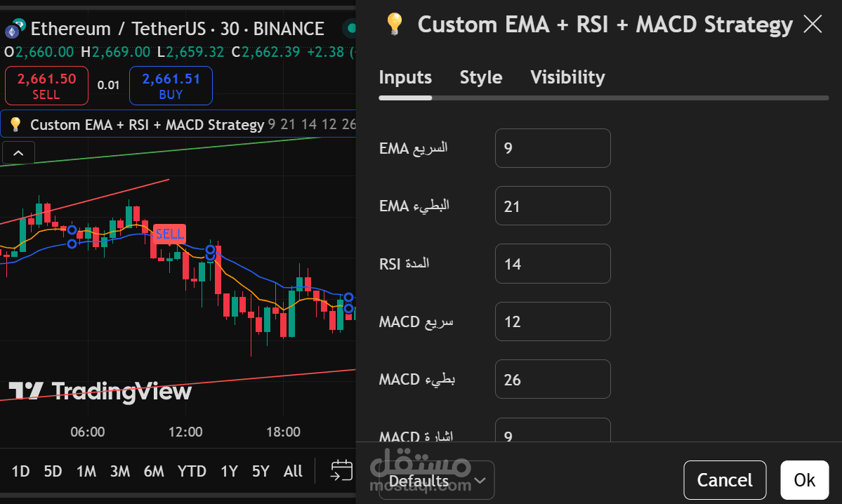
Task: Confirm settings with the Ok button
Action: [804, 480]
